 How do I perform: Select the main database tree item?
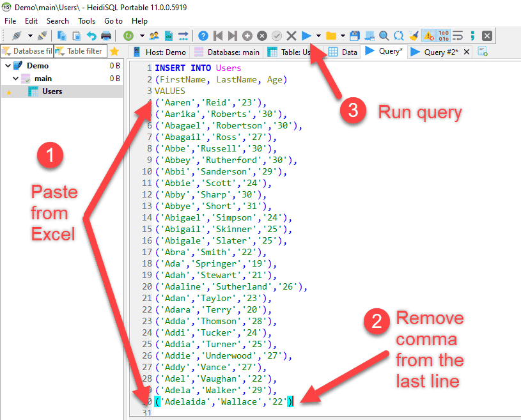pos(43,79)
